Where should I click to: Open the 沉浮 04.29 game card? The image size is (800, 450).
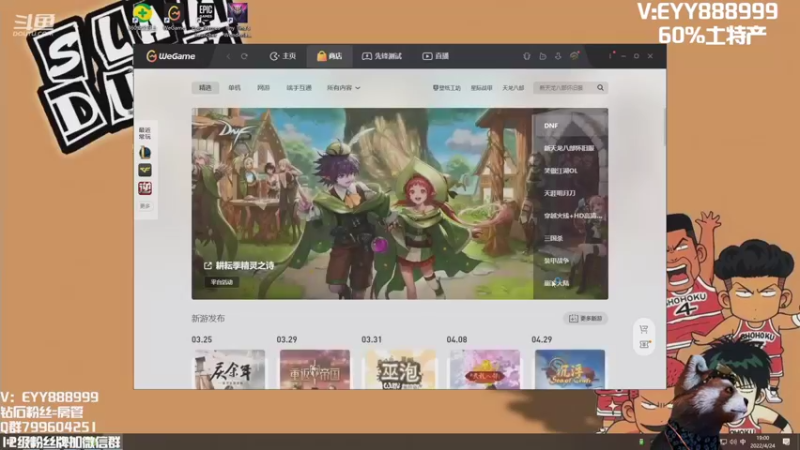[570, 369]
